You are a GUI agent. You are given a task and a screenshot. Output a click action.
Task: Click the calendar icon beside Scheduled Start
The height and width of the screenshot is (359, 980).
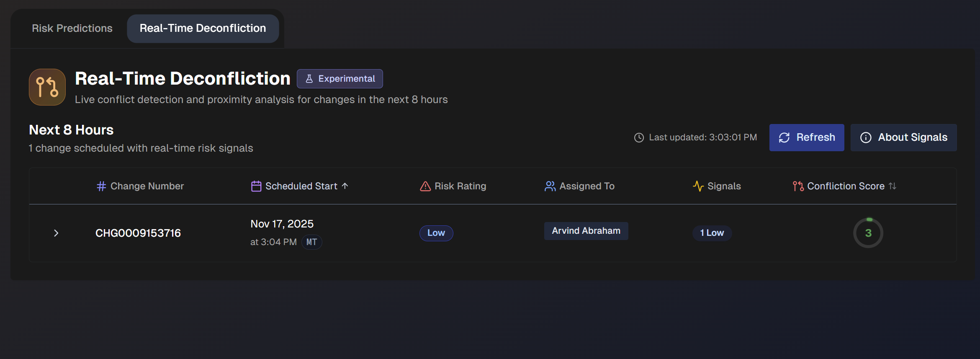tap(256, 186)
